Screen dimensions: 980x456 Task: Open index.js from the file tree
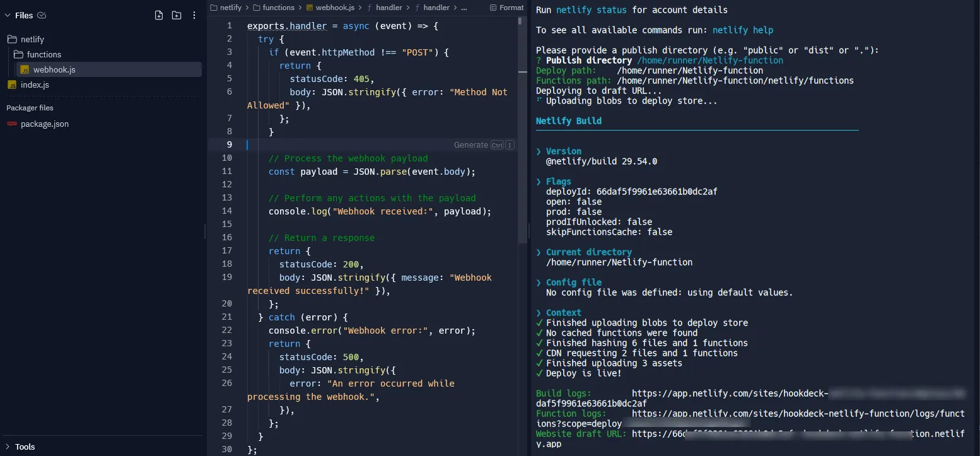coord(28,85)
